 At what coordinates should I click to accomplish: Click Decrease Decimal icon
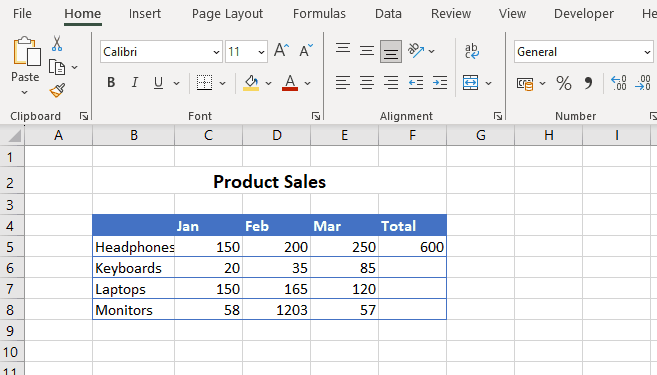(x=643, y=83)
